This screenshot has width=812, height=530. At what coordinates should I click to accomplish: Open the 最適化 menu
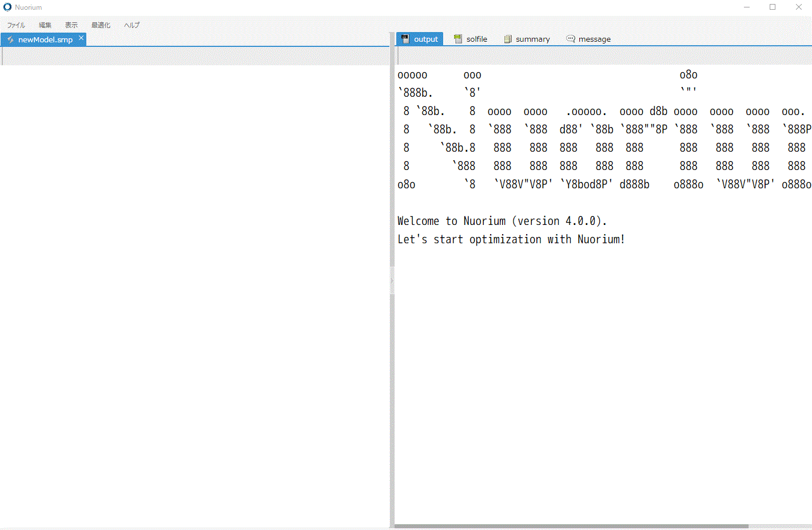click(x=101, y=25)
